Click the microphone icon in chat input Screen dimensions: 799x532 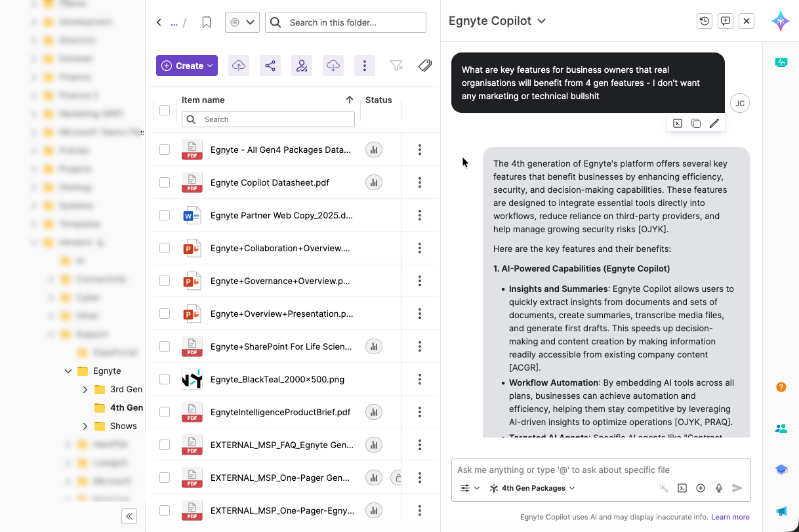point(719,488)
